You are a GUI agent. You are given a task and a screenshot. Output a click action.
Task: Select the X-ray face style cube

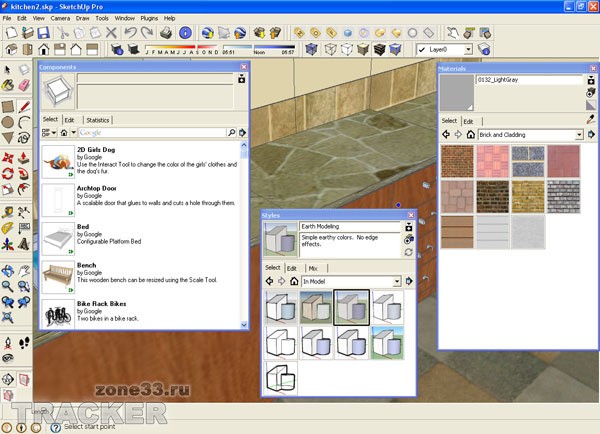pyautogui.click(x=311, y=49)
